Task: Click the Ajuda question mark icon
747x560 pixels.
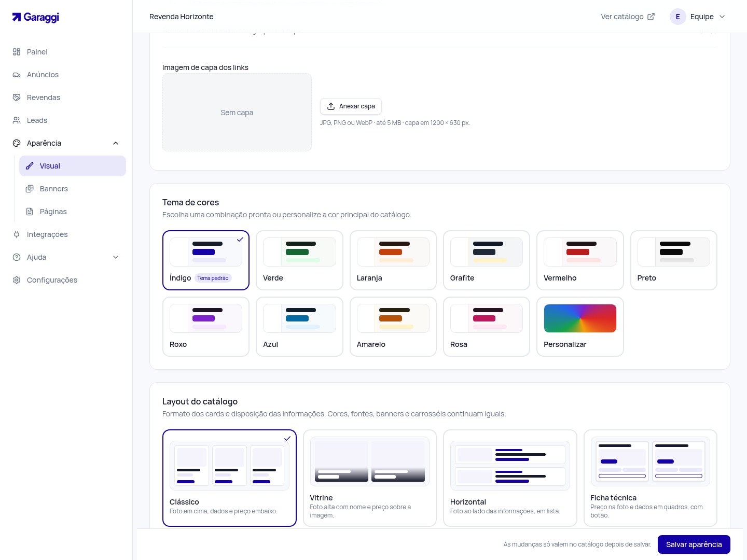Action: pyautogui.click(x=17, y=257)
